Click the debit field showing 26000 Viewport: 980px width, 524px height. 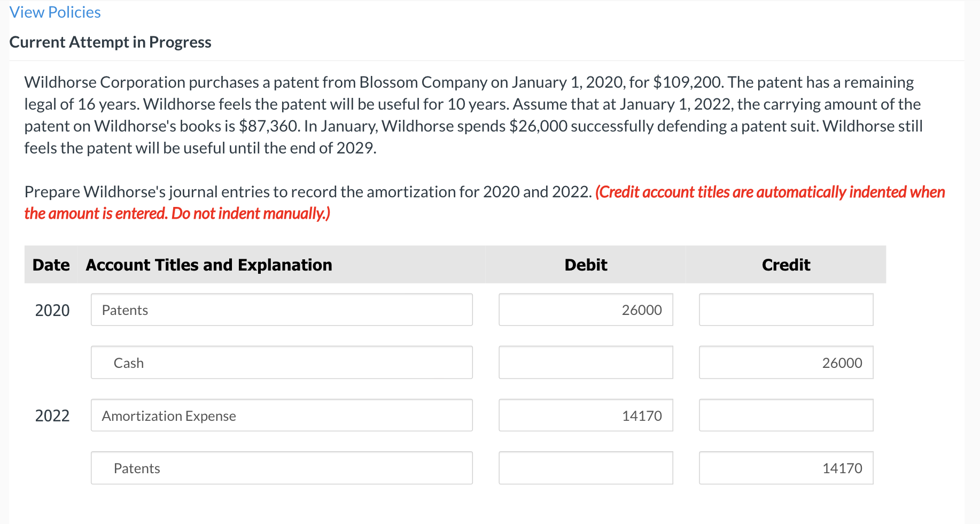585,310
